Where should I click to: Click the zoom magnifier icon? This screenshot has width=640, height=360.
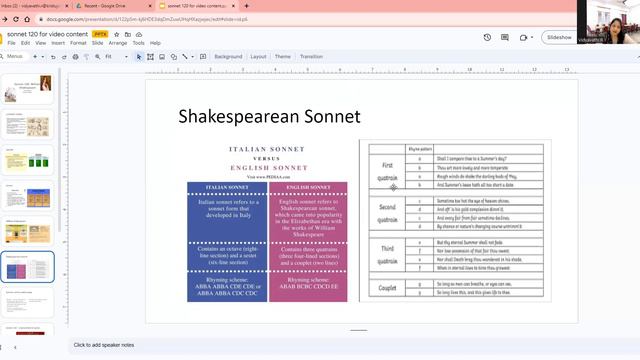point(98,57)
